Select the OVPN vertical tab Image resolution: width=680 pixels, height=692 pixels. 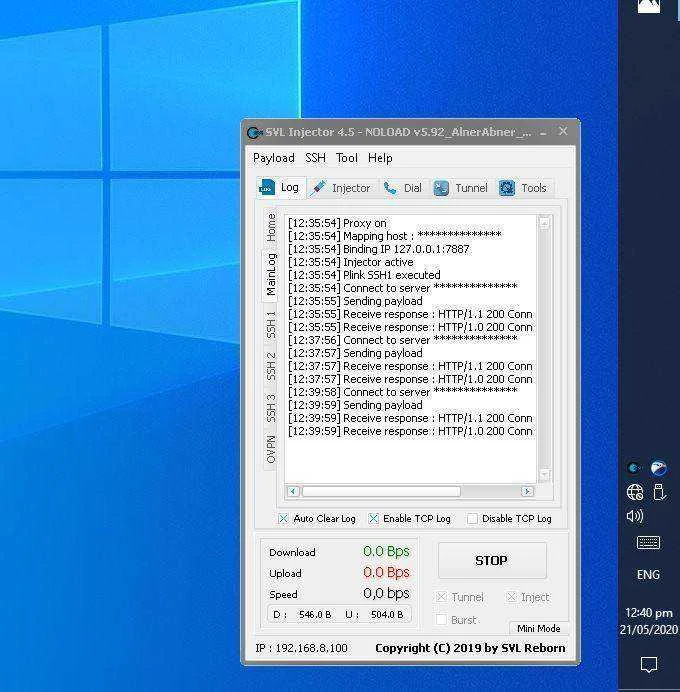(x=271, y=449)
